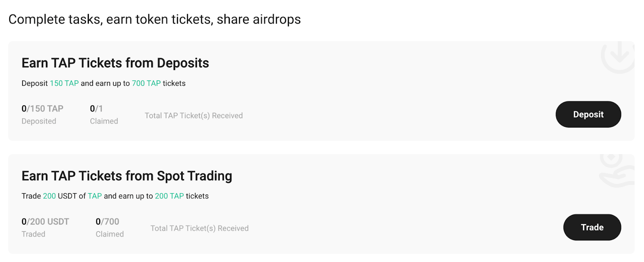The image size is (644, 262).
Task: Click the 0/200 USDT traded counter
Action: pos(45,222)
